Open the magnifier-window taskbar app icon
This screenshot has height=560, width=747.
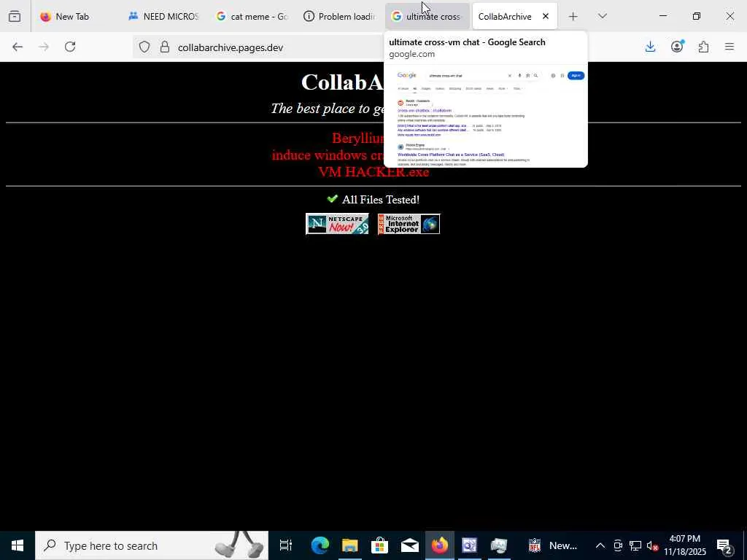pyautogui.click(x=469, y=545)
